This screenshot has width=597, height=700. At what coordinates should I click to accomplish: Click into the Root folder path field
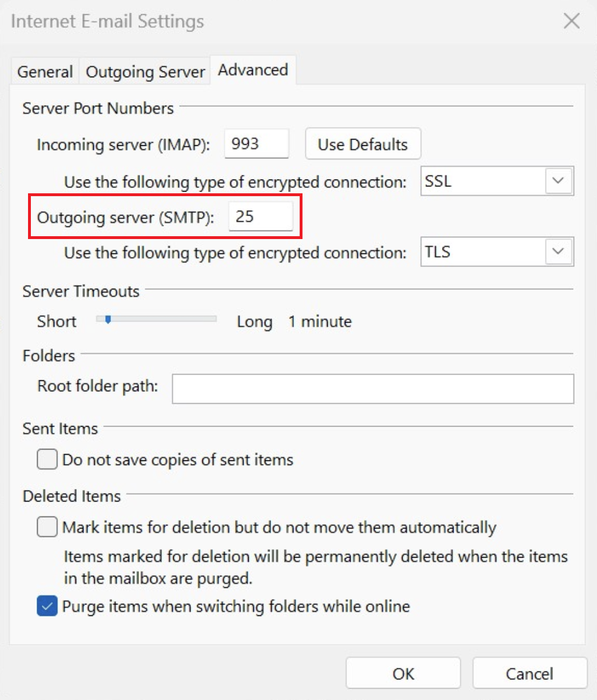(373, 389)
